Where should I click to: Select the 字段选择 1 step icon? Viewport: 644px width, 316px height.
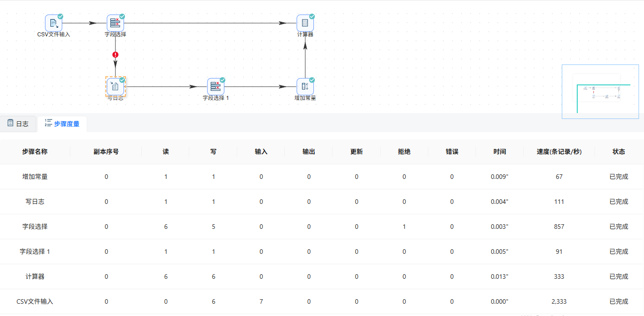click(216, 87)
